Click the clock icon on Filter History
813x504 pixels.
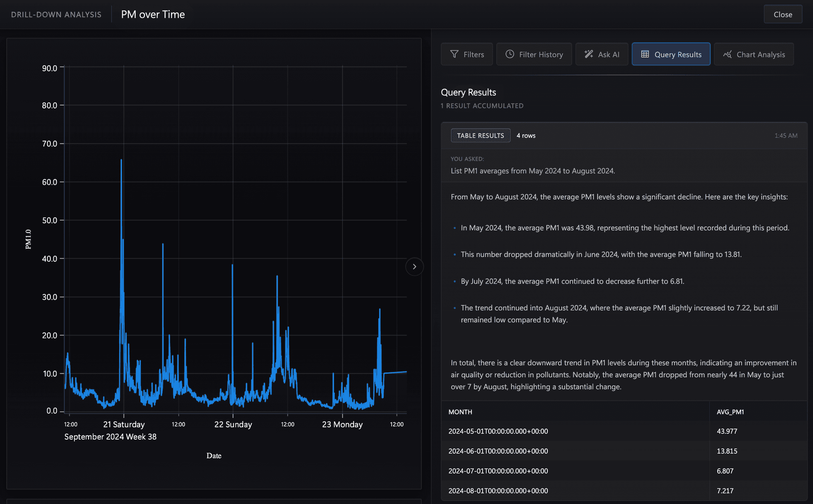coord(510,54)
